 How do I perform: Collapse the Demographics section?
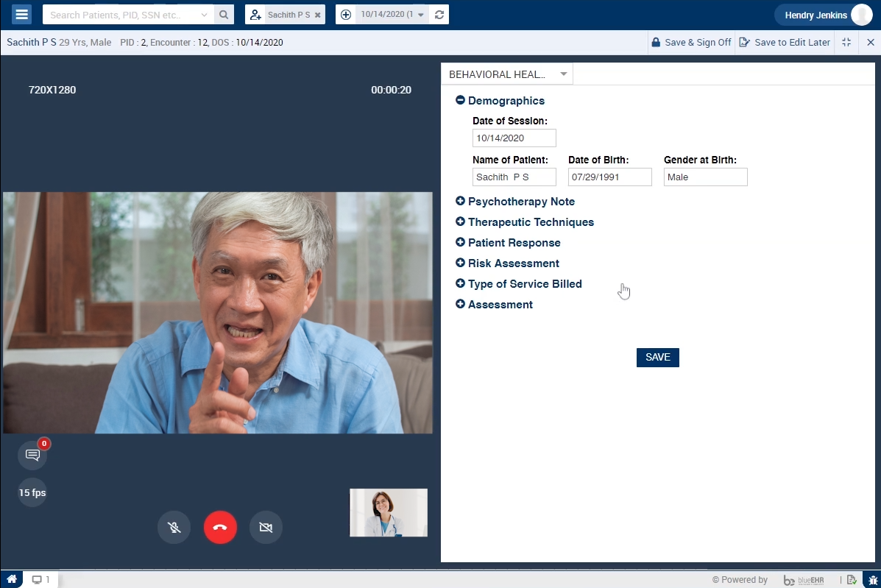click(x=460, y=100)
